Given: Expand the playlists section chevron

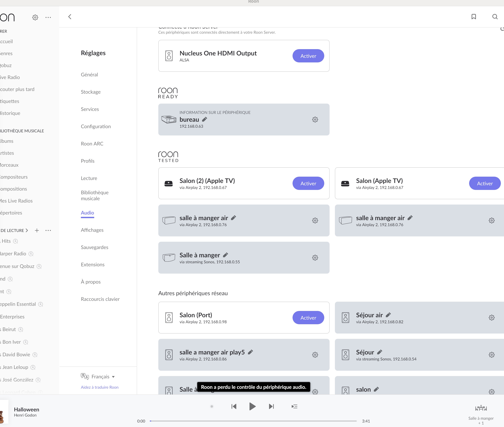Looking at the screenshot, I should pyautogui.click(x=27, y=230).
